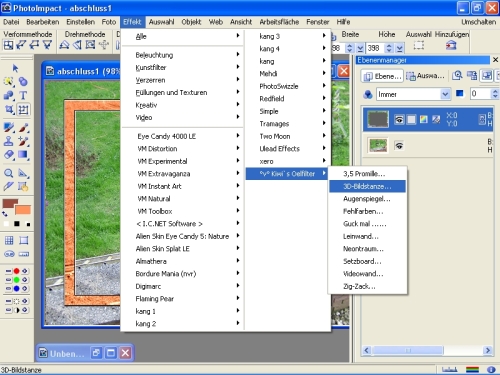Increase the Höhe 398 value stepper
The width and height of the screenshot is (500, 375).
coord(389,46)
